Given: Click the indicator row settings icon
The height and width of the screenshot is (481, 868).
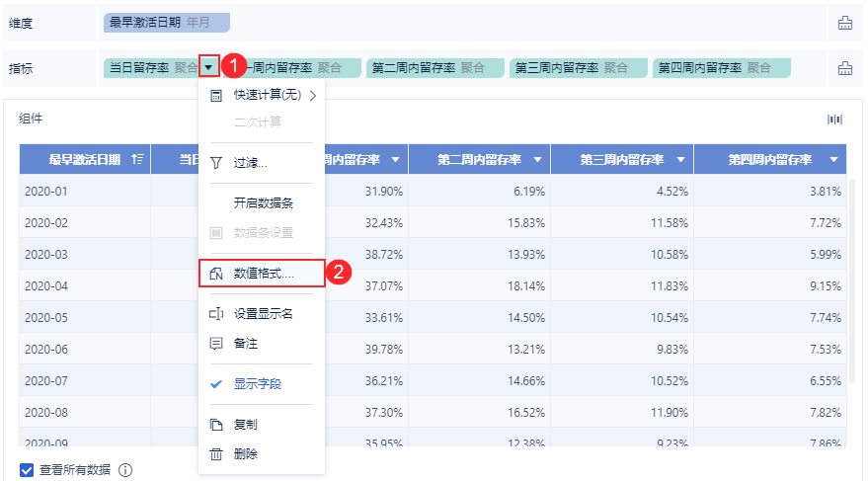Looking at the screenshot, I should pyautogui.click(x=844, y=68).
